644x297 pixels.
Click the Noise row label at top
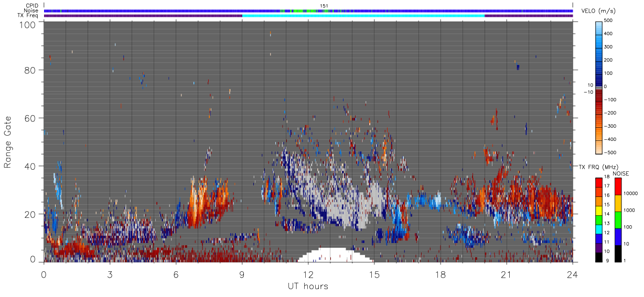31,10
